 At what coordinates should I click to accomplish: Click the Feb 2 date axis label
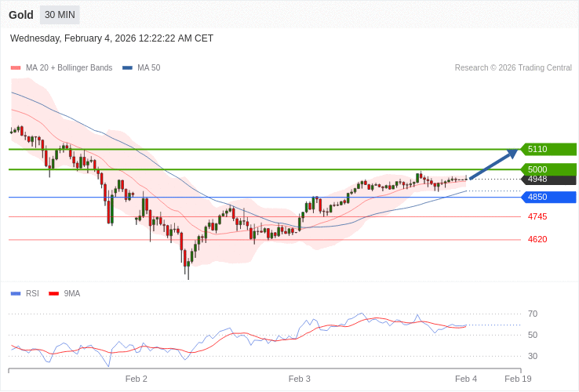coord(137,379)
